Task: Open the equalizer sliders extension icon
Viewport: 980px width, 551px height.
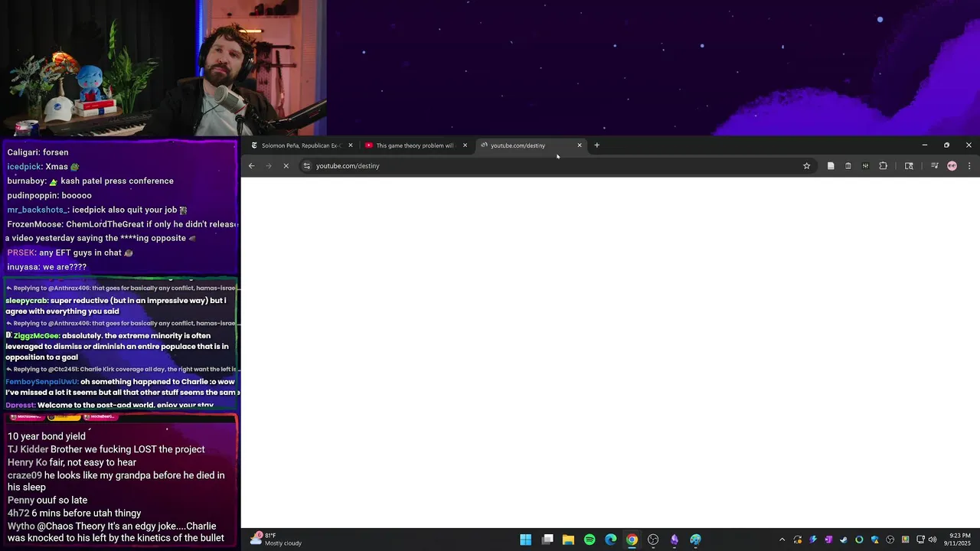Action: point(865,166)
